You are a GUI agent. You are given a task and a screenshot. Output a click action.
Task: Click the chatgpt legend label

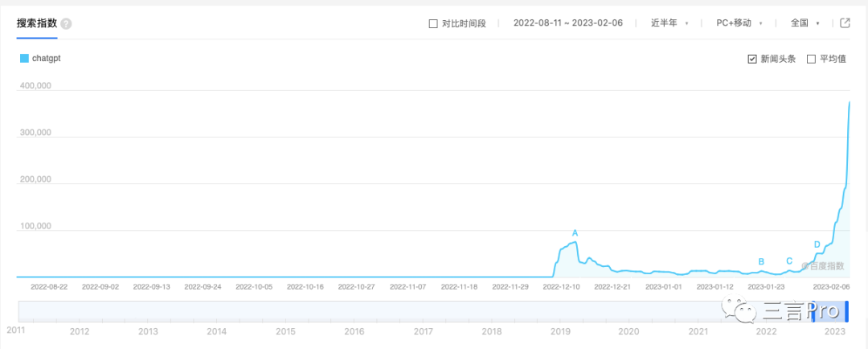click(48, 58)
